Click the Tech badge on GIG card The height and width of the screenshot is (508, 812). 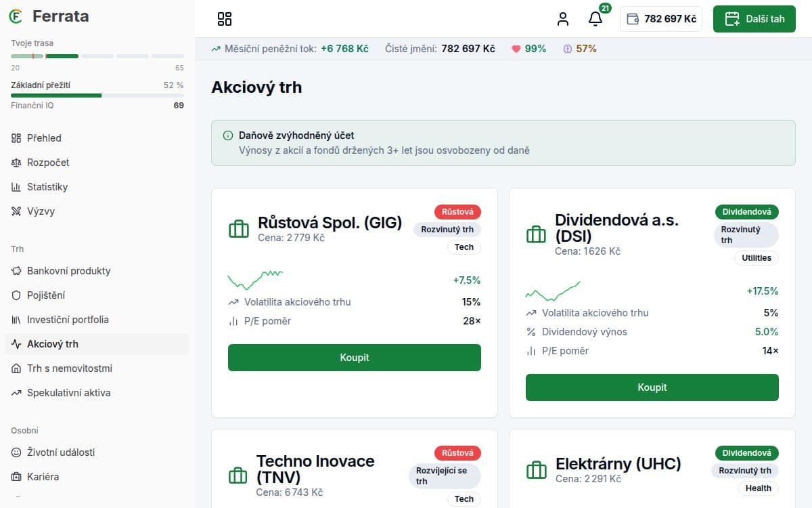click(x=464, y=247)
